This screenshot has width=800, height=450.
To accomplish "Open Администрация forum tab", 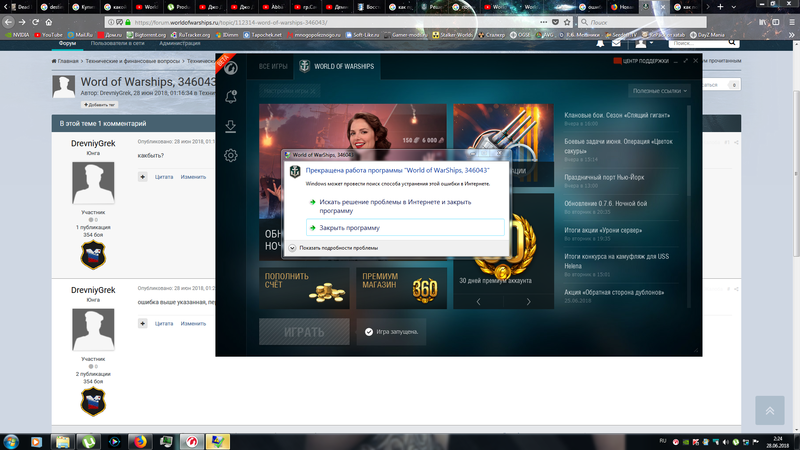I will pos(180,43).
